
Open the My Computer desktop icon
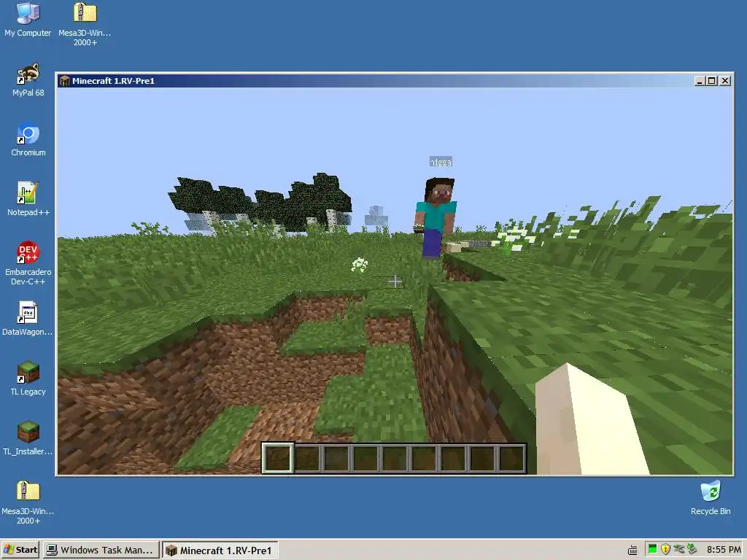[x=28, y=19]
